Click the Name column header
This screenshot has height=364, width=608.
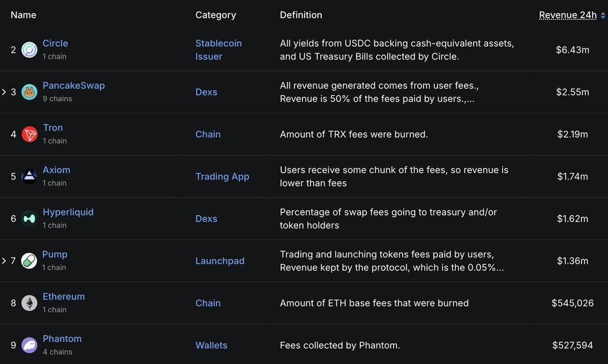tap(23, 15)
